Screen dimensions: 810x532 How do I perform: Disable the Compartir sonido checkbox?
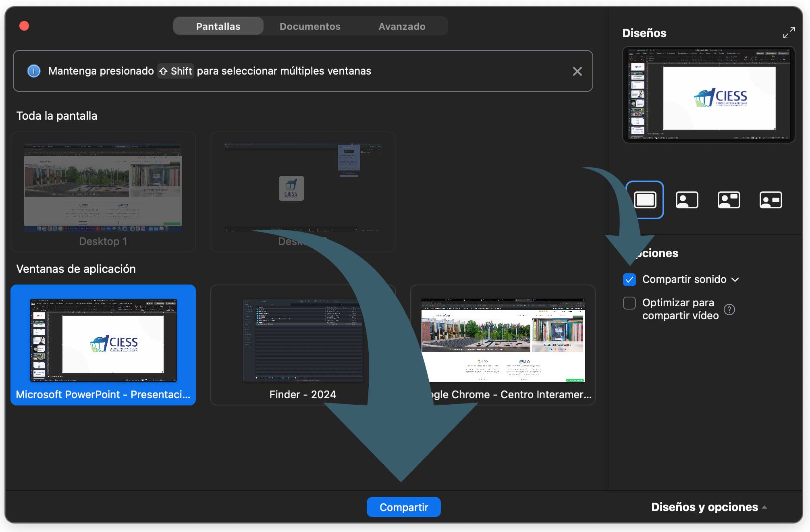tap(629, 279)
